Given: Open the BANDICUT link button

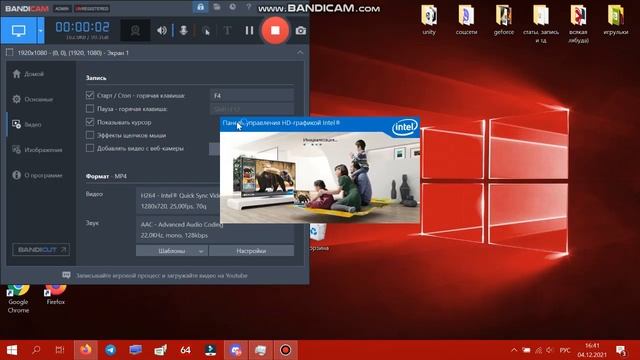Looking at the screenshot, I should coord(41,249).
